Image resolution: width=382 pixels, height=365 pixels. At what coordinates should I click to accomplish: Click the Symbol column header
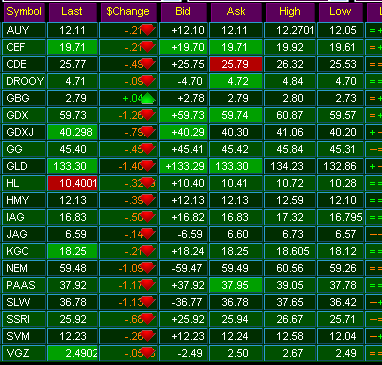click(24, 12)
